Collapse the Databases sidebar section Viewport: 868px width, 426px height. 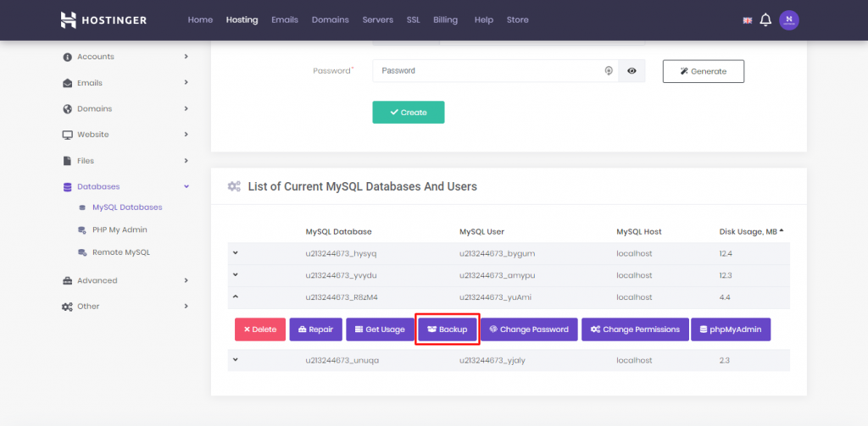pos(186,186)
